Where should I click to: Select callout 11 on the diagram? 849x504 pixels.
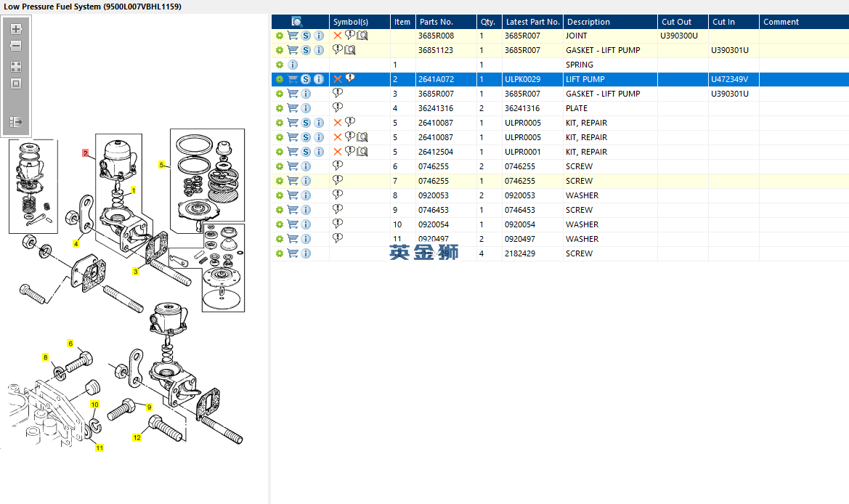tap(99, 447)
